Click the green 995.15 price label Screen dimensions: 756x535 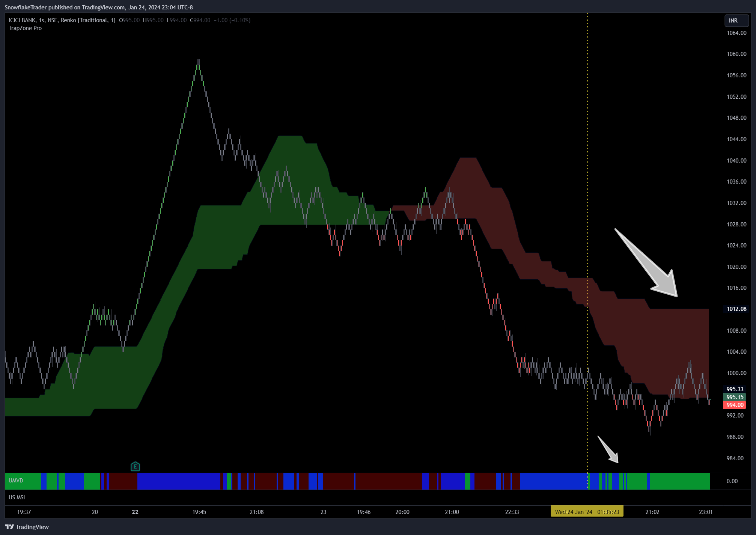pyautogui.click(x=735, y=397)
